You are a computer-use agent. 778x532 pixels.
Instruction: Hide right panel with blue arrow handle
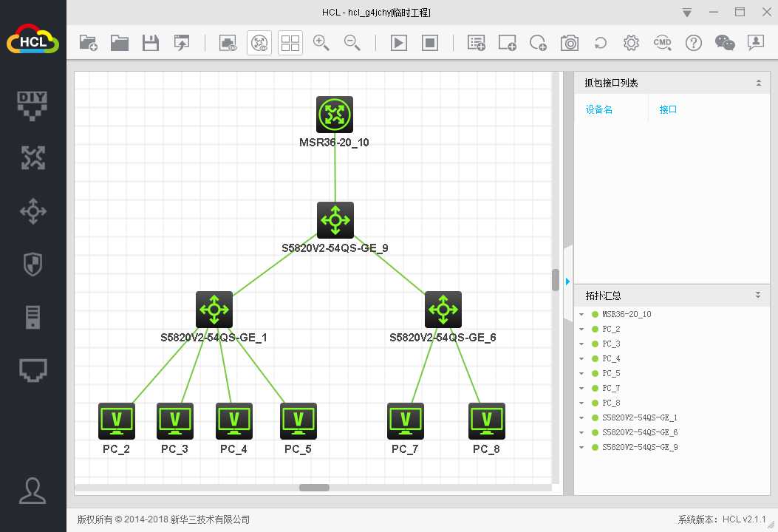[568, 282]
